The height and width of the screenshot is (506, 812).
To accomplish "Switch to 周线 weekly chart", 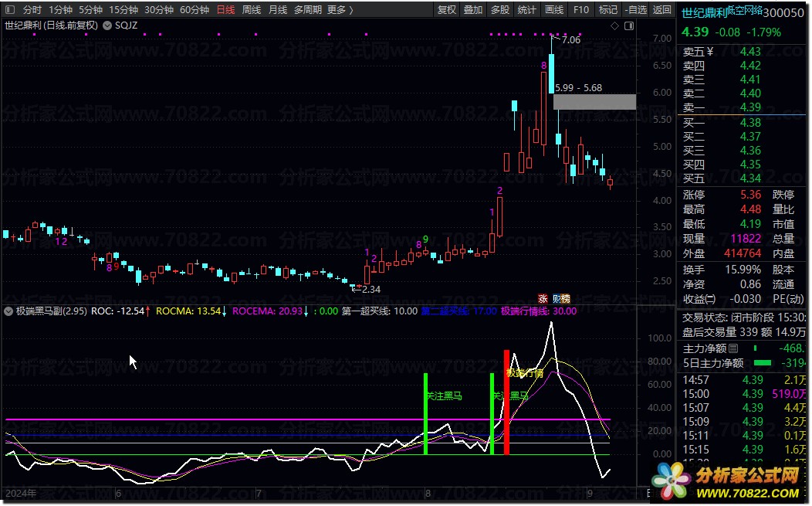I will click(252, 10).
